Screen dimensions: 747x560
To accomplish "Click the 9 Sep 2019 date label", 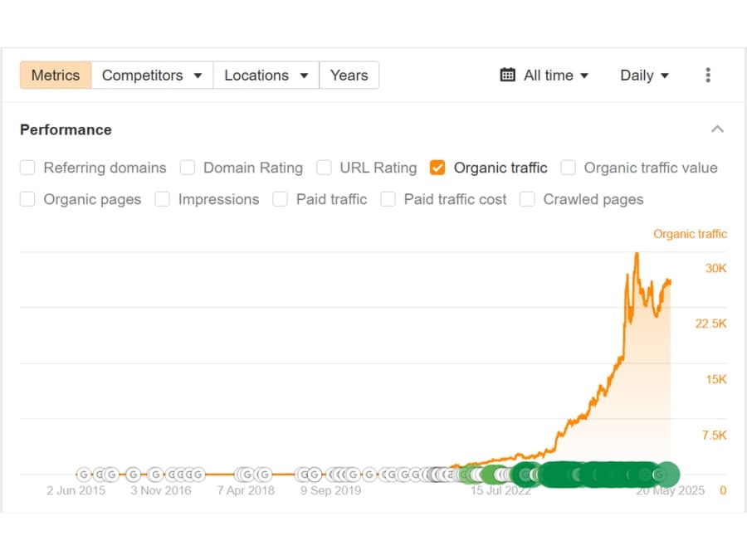I will pyautogui.click(x=330, y=490).
